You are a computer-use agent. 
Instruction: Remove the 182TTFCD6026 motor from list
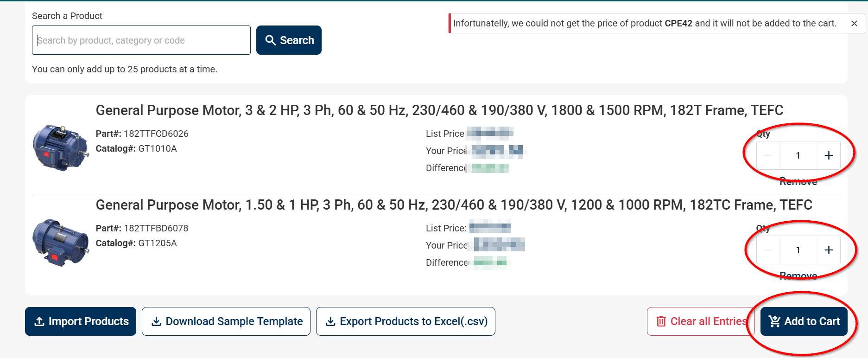click(x=798, y=182)
